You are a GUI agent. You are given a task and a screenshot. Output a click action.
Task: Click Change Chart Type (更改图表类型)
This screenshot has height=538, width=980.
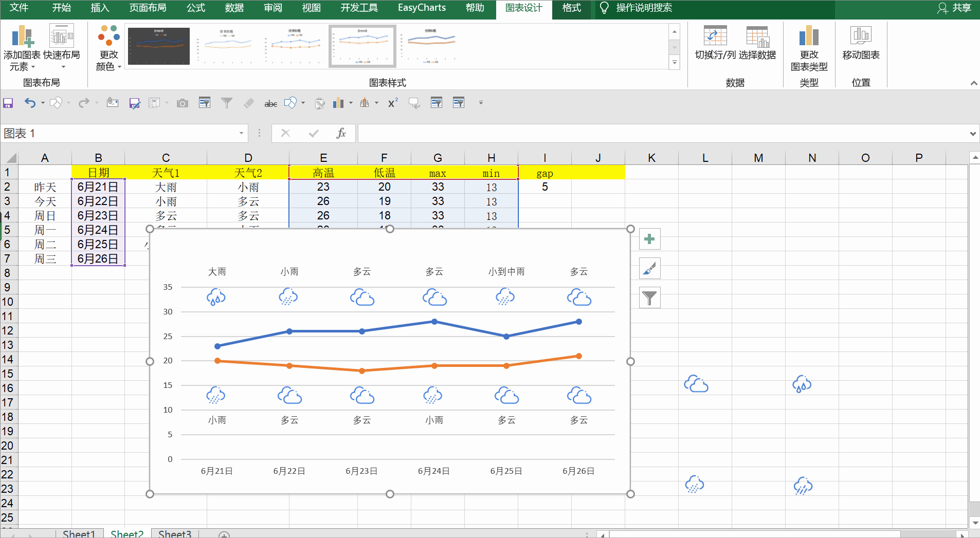809,48
